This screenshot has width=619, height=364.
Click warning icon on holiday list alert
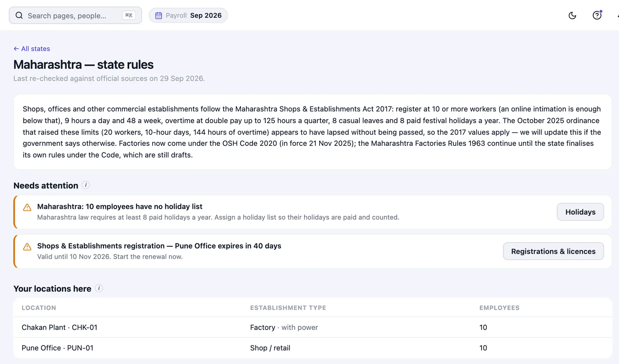coord(27,207)
